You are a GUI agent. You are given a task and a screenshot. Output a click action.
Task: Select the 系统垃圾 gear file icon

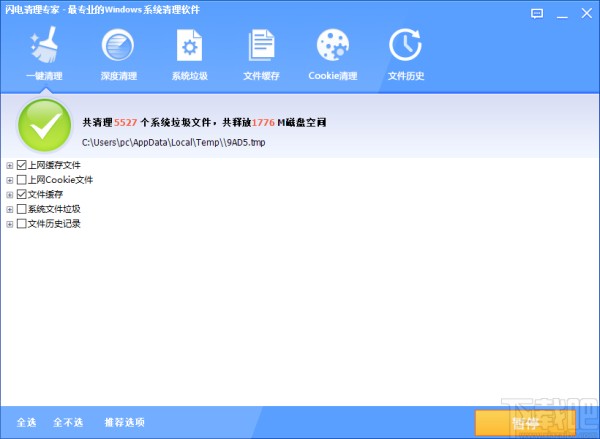tap(189, 46)
